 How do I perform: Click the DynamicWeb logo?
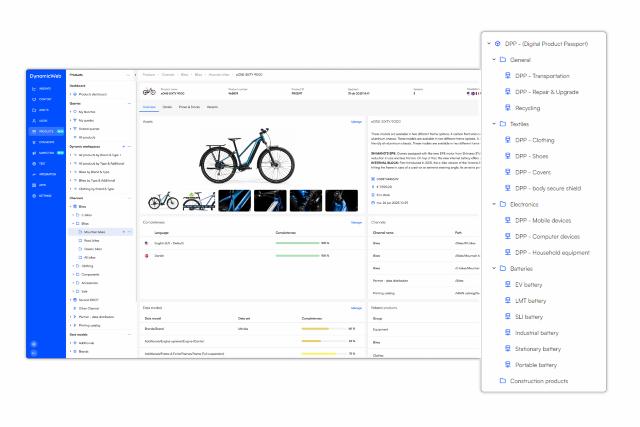46,77
